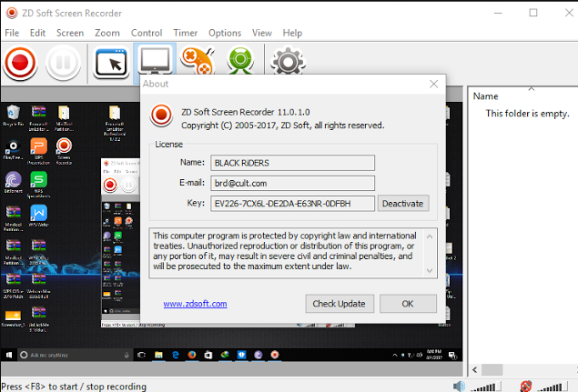The width and height of the screenshot is (578, 392).
Task: Click WPS Spreadsheets icon in preview
Action: point(39,185)
